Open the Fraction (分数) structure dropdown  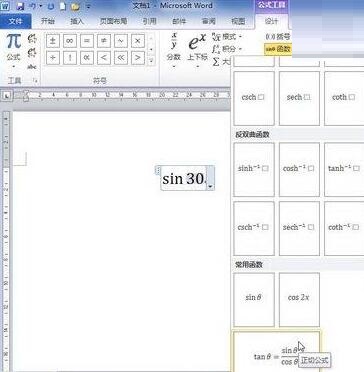[x=174, y=50]
